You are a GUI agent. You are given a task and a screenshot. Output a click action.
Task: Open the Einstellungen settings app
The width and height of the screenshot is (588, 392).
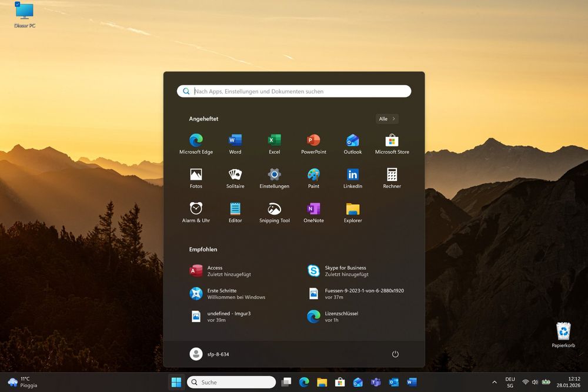[x=274, y=175]
